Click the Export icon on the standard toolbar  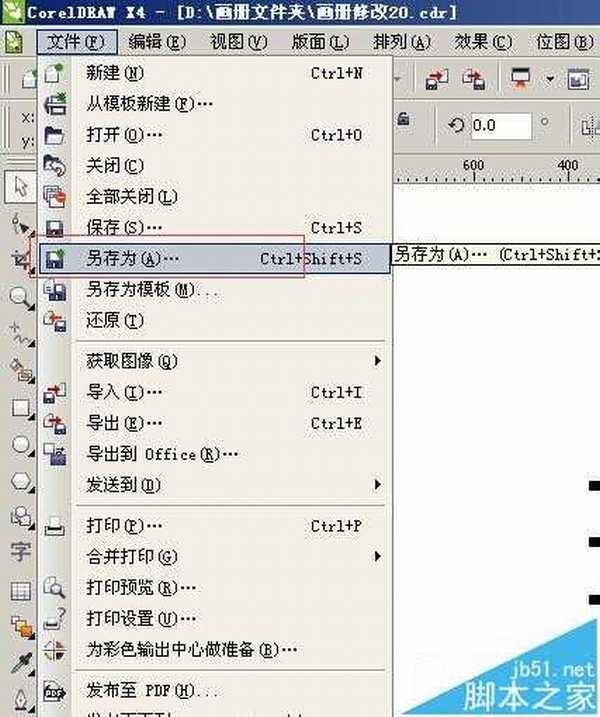[475, 79]
